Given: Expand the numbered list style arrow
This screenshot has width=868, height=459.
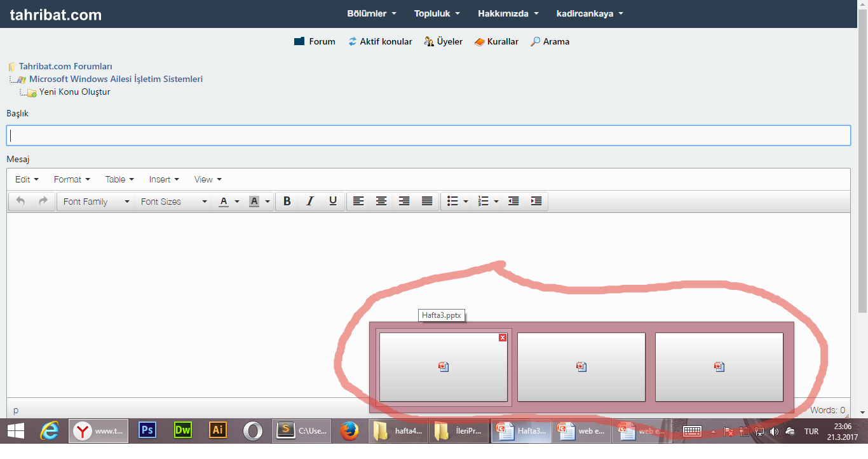Looking at the screenshot, I should [x=496, y=202].
